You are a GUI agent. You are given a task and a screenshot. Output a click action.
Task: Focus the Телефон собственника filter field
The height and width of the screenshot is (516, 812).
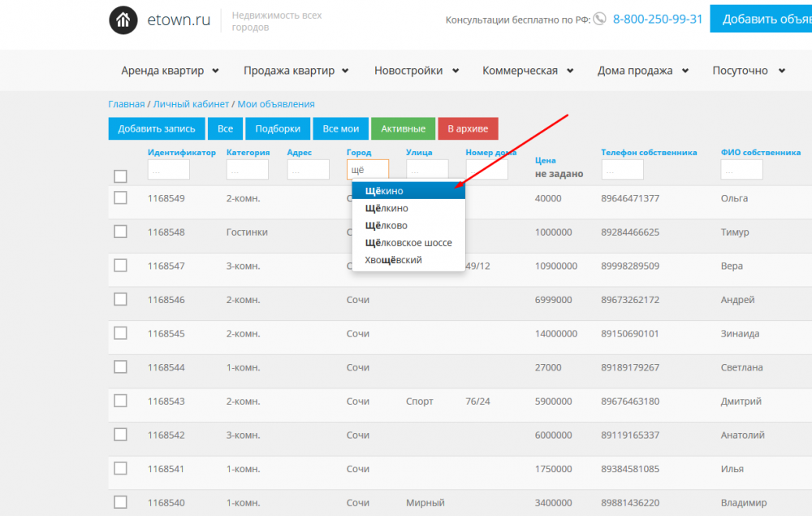622,170
